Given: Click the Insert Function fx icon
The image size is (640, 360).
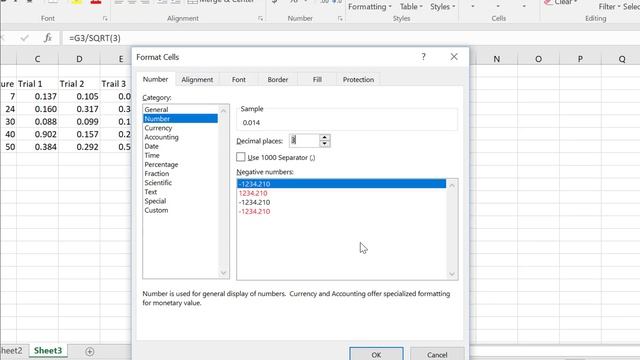Looking at the screenshot, I should (48, 38).
